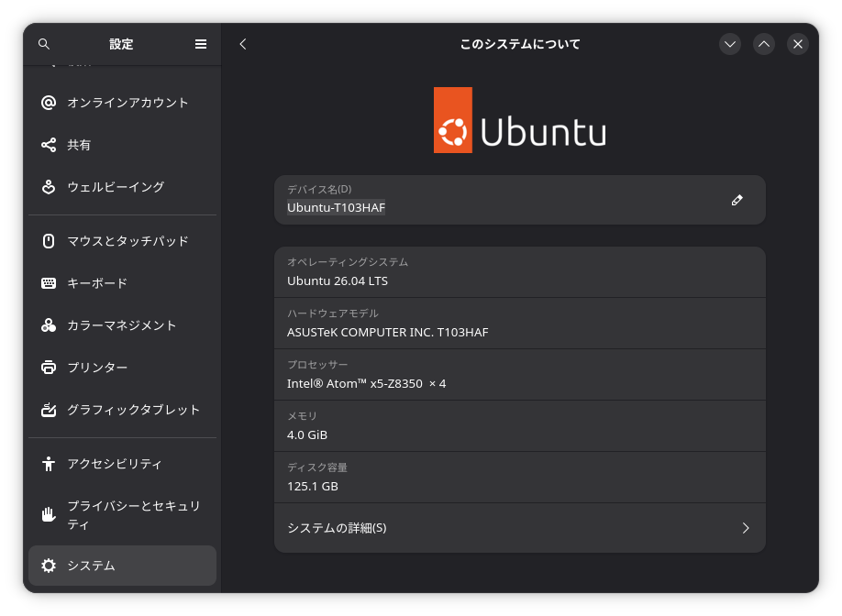Expand the chevron on システムの詳細 row
842x616 pixels.
(746, 528)
